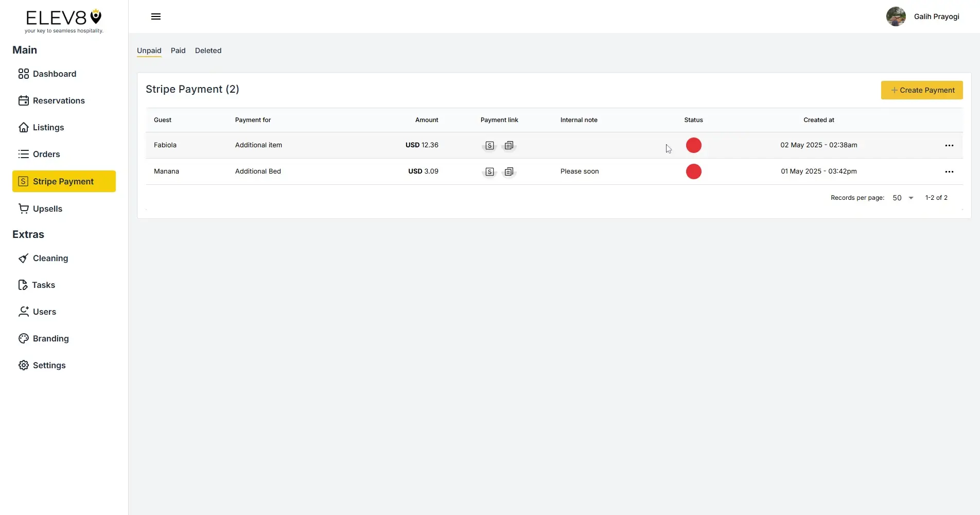Open Manana's Stripe payment link
The image size is (980, 515).
tap(489, 171)
